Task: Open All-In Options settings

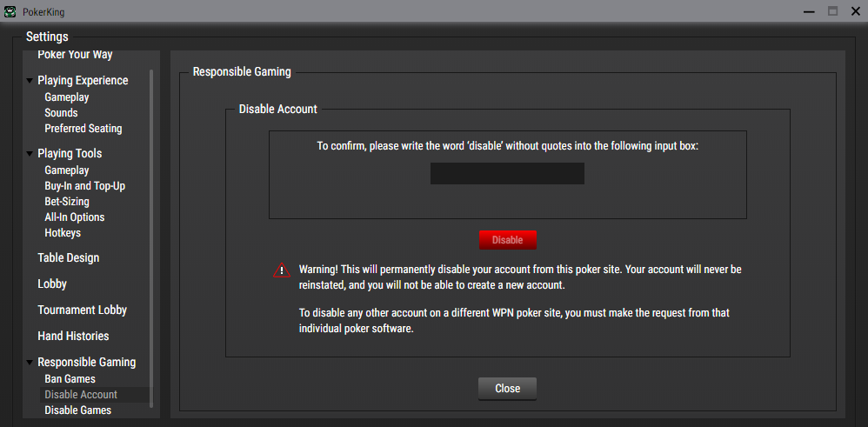Action: [75, 217]
